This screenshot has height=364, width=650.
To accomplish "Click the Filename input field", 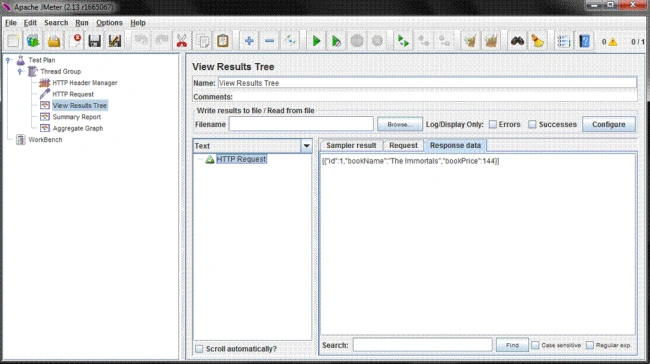I will click(x=301, y=124).
